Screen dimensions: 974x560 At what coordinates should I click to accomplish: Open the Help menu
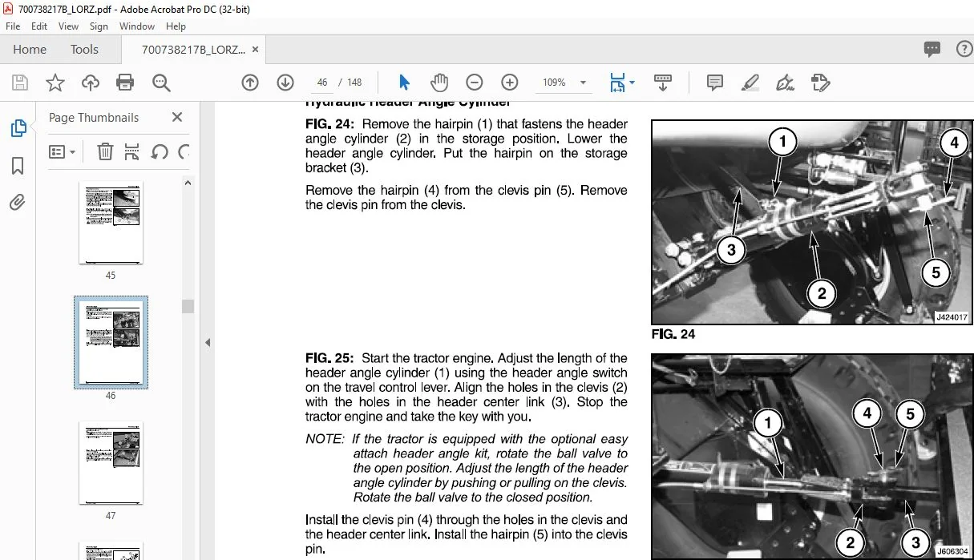point(176,26)
